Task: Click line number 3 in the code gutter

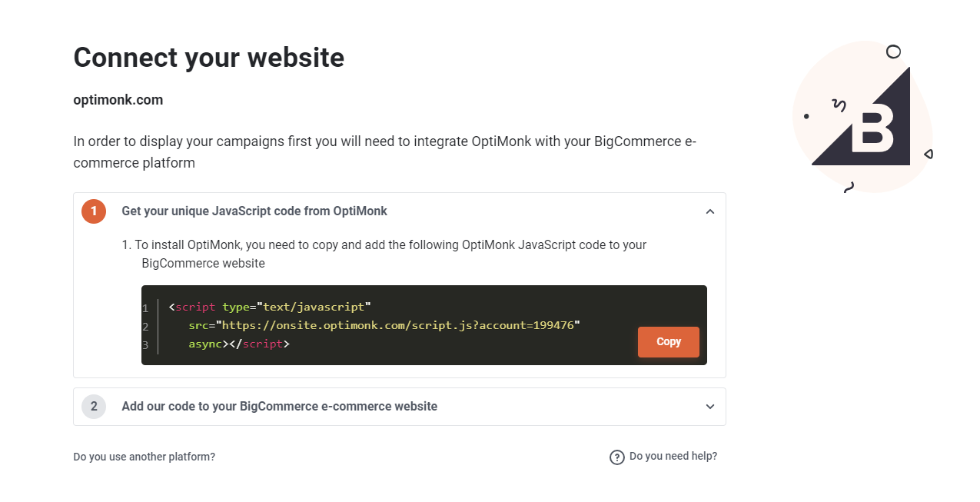Action: [145, 345]
